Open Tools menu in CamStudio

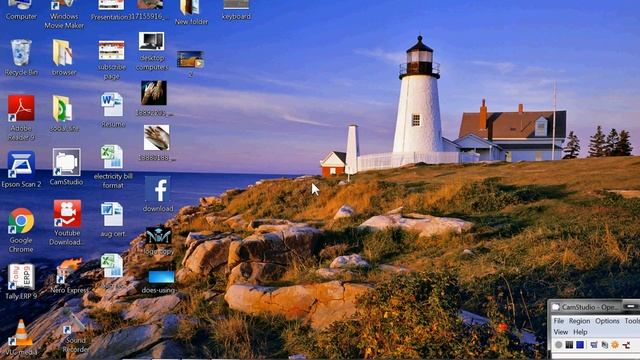tap(632, 321)
